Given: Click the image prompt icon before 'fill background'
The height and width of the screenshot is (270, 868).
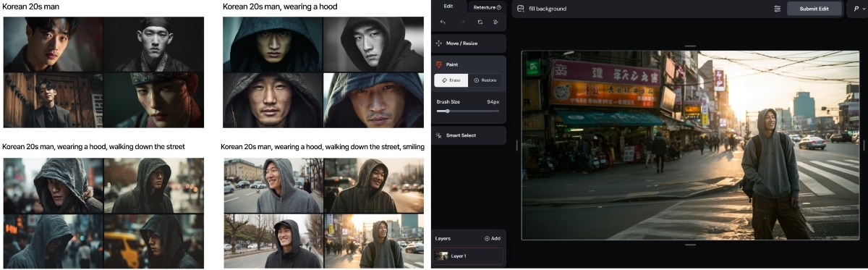Looking at the screenshot, I should (520, 9).
